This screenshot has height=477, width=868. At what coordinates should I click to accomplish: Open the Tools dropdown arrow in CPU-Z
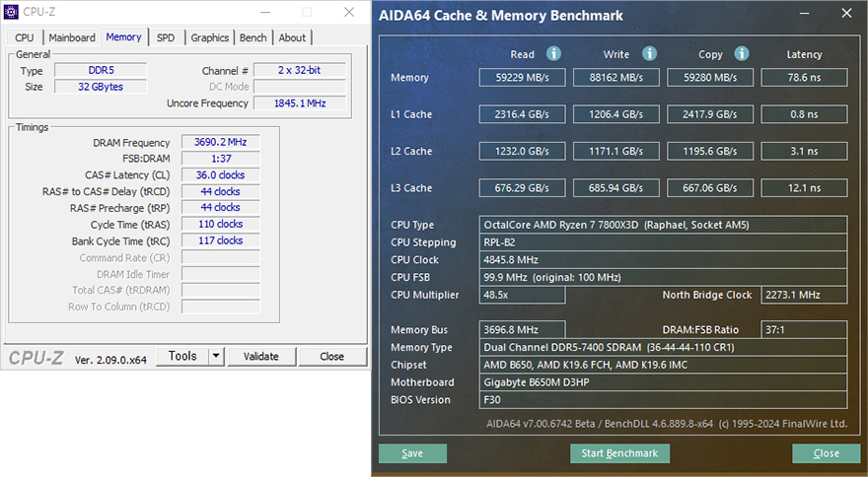click(x=216, y=357)
